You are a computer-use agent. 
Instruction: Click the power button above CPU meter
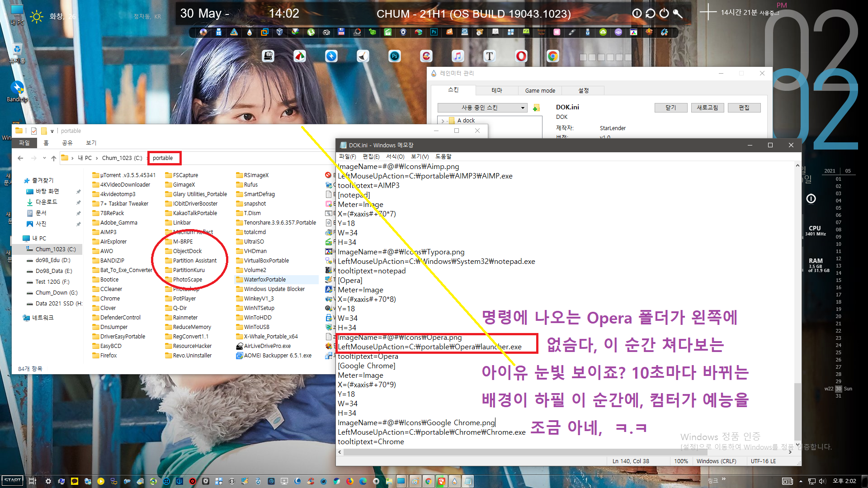point(811,199)
